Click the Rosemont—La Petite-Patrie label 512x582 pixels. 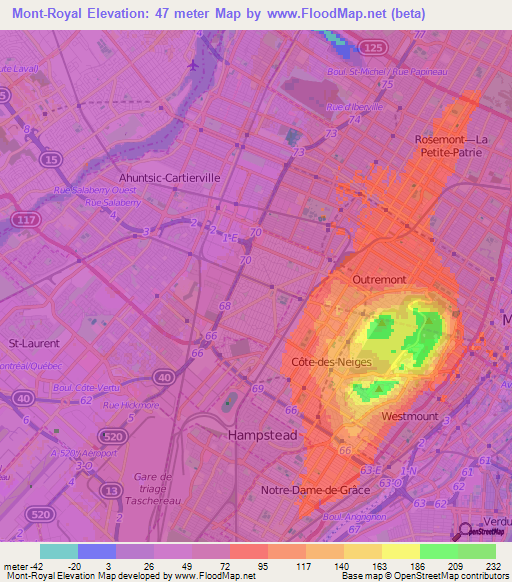451,146
